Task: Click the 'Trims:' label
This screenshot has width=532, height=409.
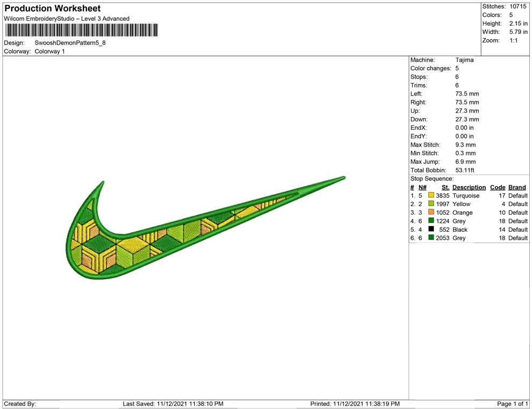Action: [418, 85]
